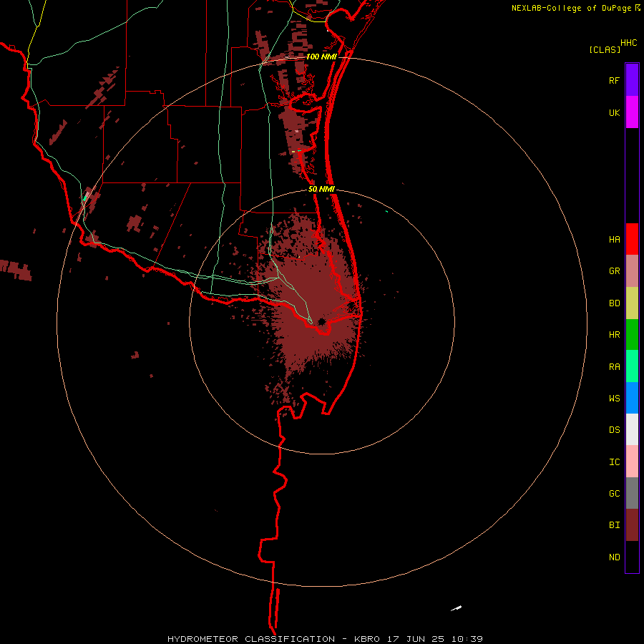Image resolution: width=644 pixels, height=644 pixels.
Task: Click the HHC product label
Action: pos(628,43)
